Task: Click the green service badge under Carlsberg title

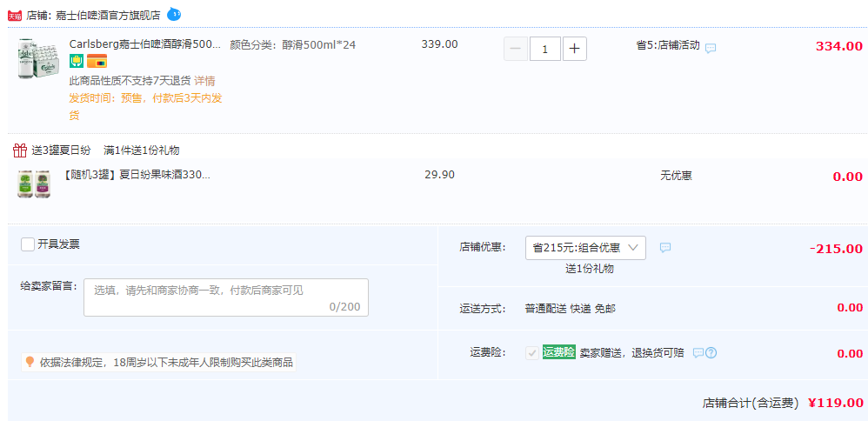Action: point(77,61)
